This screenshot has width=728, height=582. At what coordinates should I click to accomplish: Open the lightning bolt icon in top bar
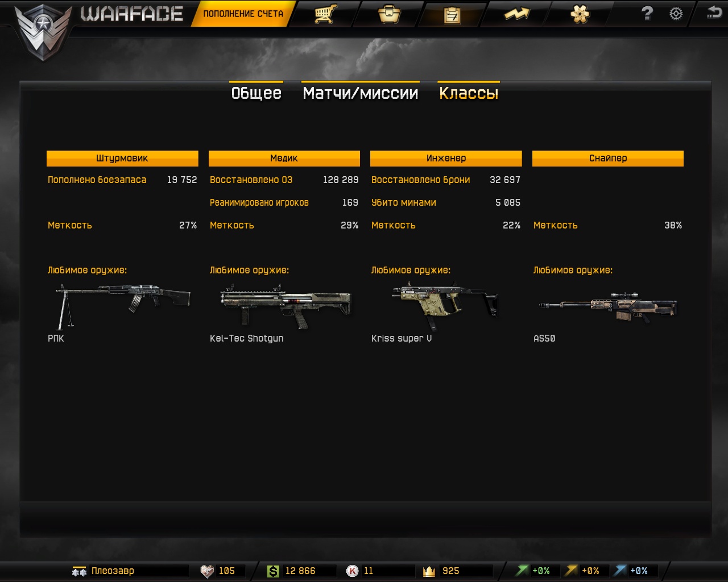(x=516, y=14)
